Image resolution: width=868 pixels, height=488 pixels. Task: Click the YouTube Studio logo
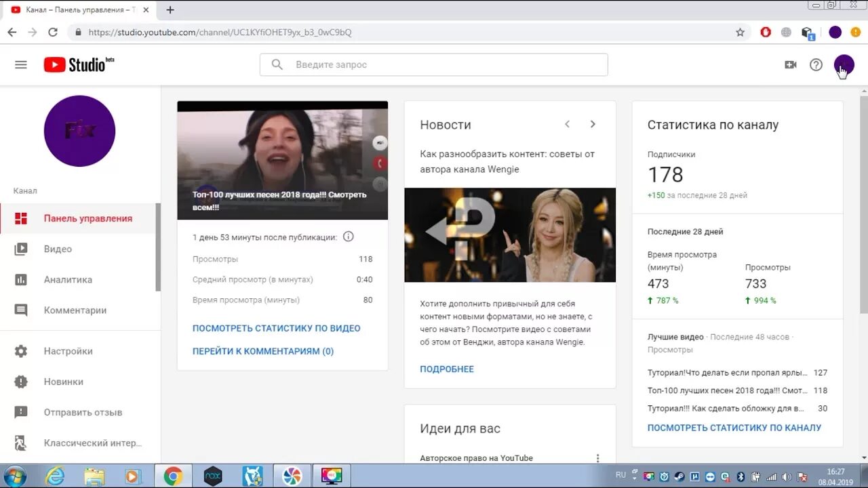pyautogui.click(x=79, y=64)
